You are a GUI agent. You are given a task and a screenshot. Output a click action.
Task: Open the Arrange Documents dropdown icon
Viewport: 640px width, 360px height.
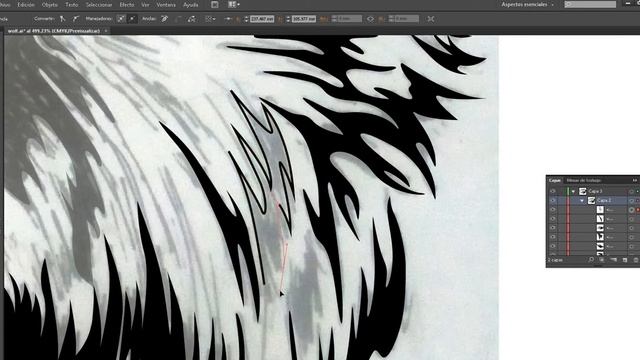(x=233, y=4)
